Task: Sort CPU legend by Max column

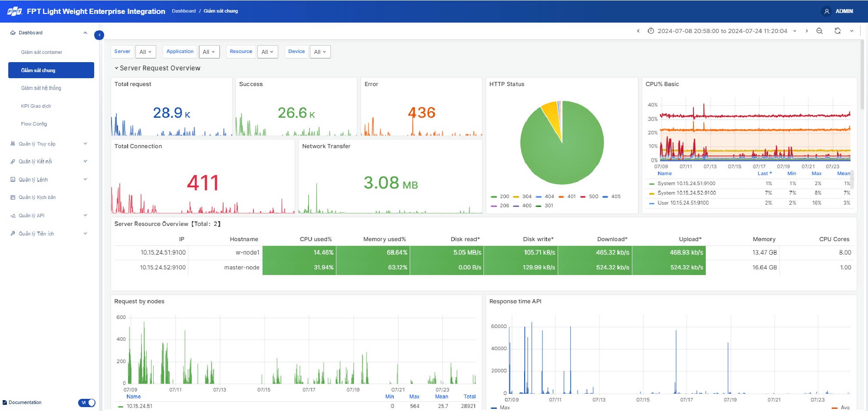Action: pyautogui.click(x=816, y=173)
